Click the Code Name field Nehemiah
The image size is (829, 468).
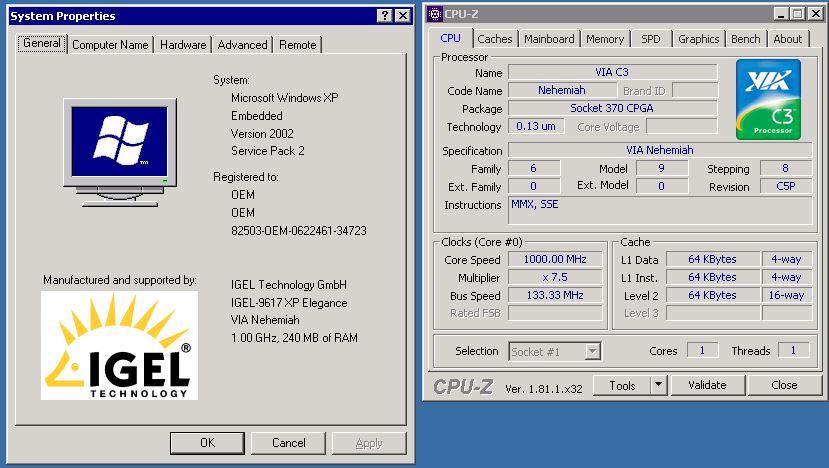coord(562,90)
